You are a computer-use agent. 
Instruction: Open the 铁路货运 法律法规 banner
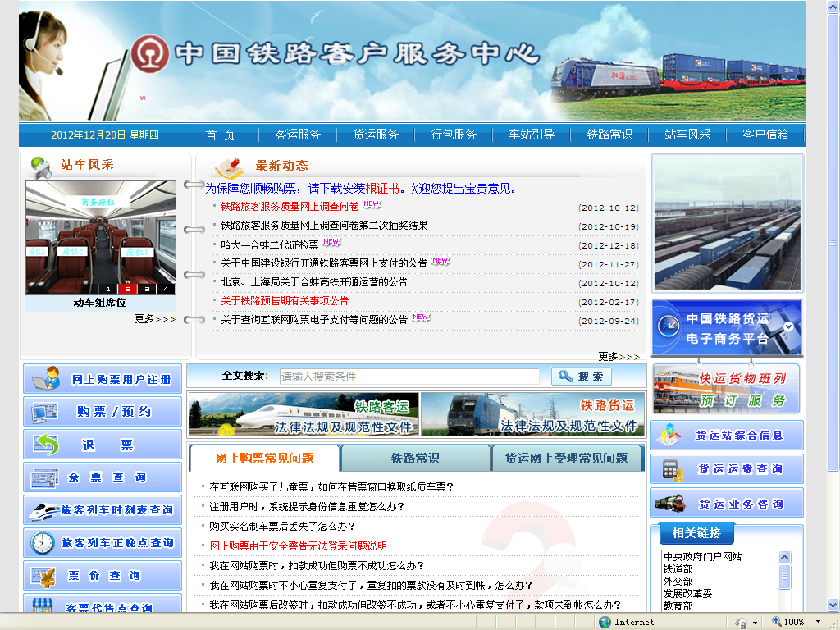(533, 413)
